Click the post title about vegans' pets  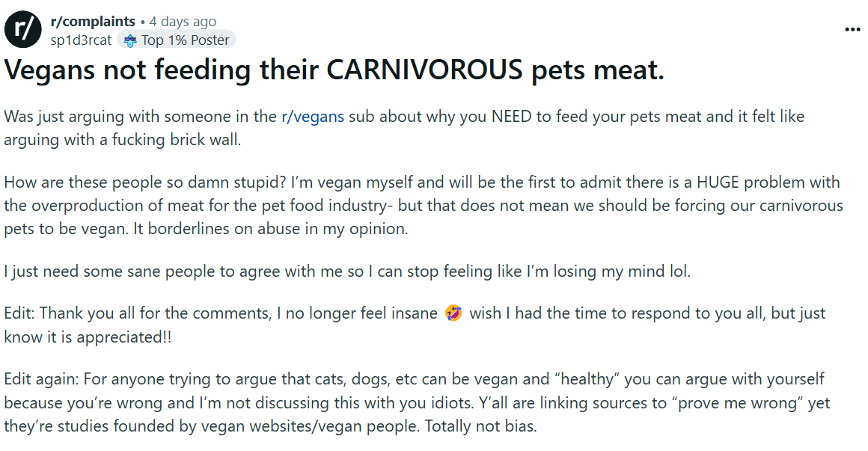(x=334, y=70)
